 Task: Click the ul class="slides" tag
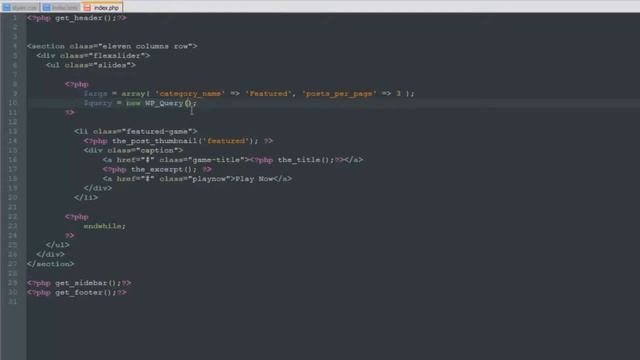click(91, 65)
